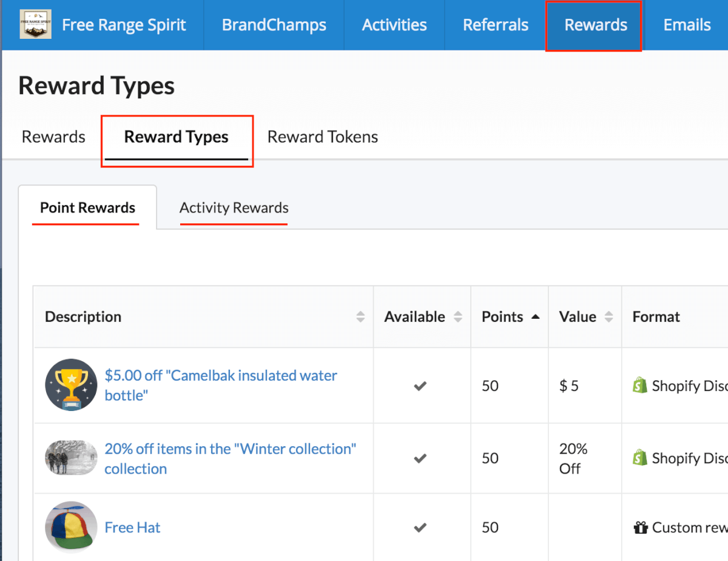This screenshot has height=561, width=728.
Task: Open the Winter collection thumbnail image
Action: pos(70,458)
